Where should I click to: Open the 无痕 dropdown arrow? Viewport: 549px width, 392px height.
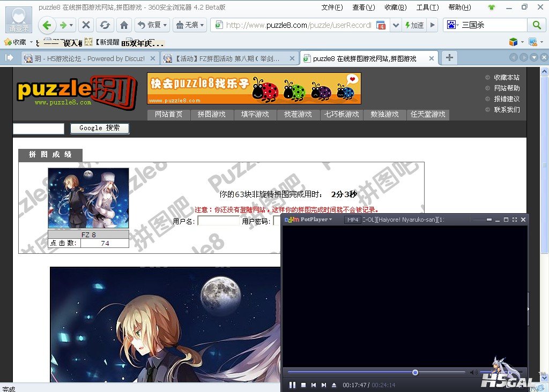coord(202,25)
